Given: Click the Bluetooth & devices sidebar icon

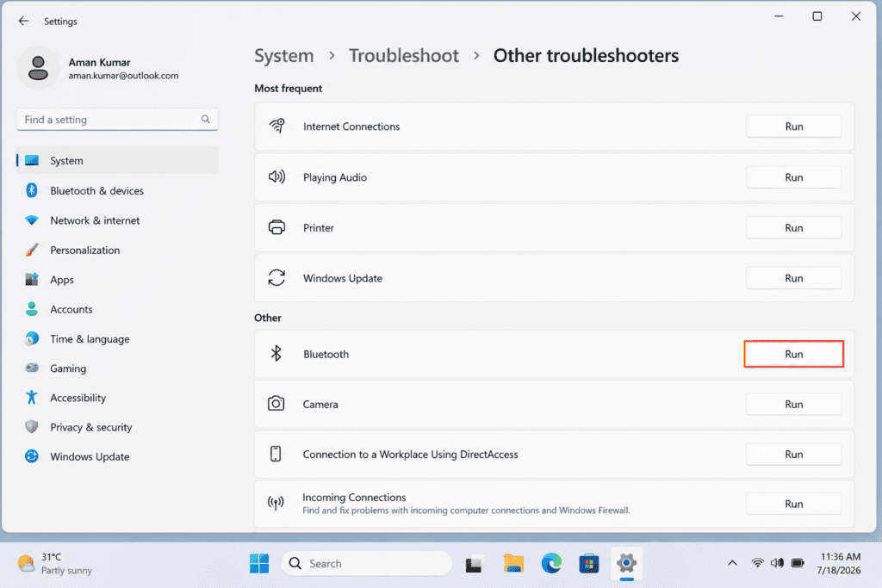Looking at the screenshot, I should coord(32,190).
